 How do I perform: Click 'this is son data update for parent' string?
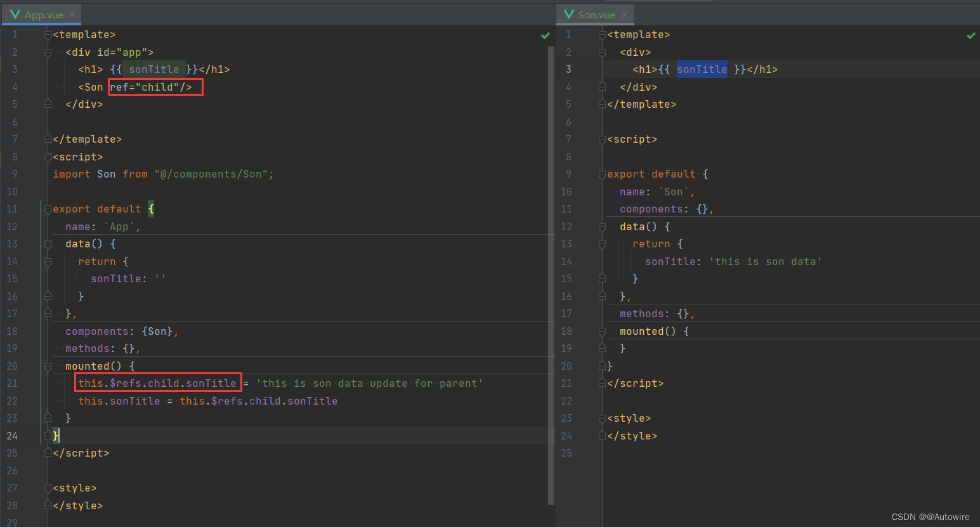pos(369,384)
